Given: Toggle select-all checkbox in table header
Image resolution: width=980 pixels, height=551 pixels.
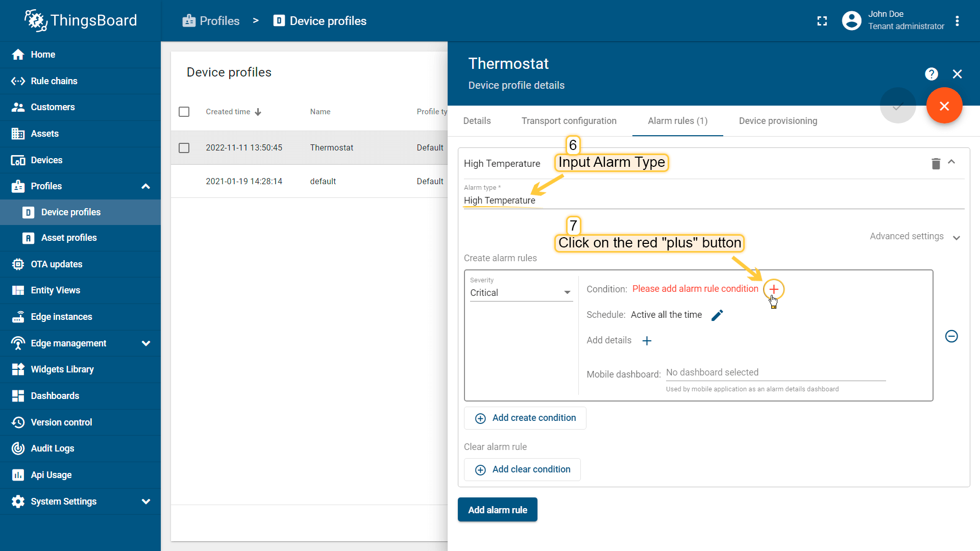Looking at the screenshot, I should [184, 112].
